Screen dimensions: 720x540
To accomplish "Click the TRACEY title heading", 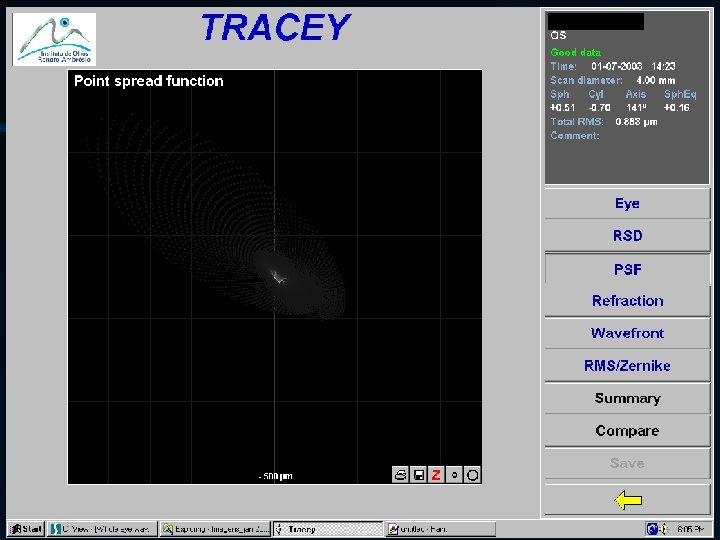I will coord(276,27).
